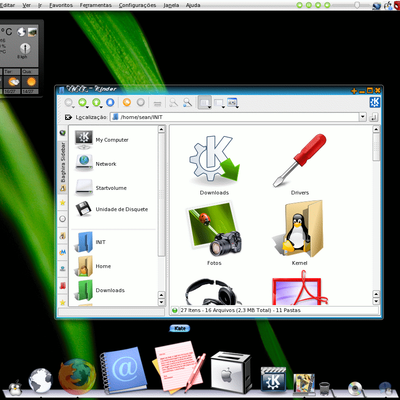Open the trash can in the dock
The width and height of the screenshot is (400, 400).
(324, 388)
